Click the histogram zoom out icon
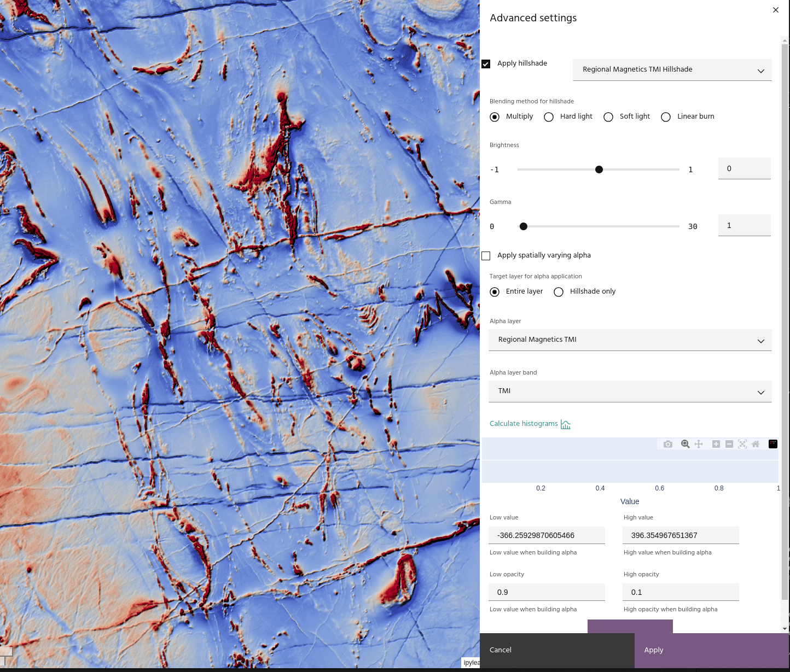Image resolution: width=790 pixels, height=672 pixels. pos(729,444)
